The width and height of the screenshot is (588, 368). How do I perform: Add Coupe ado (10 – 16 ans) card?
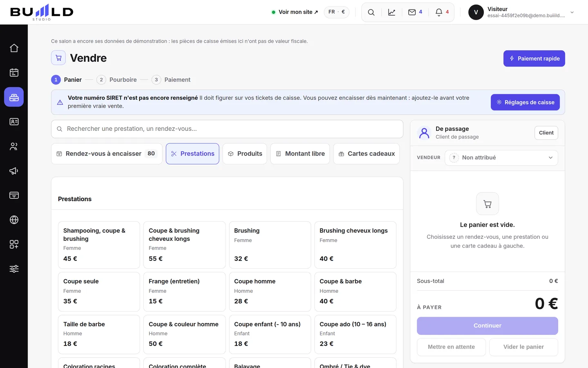click(355, 334)
